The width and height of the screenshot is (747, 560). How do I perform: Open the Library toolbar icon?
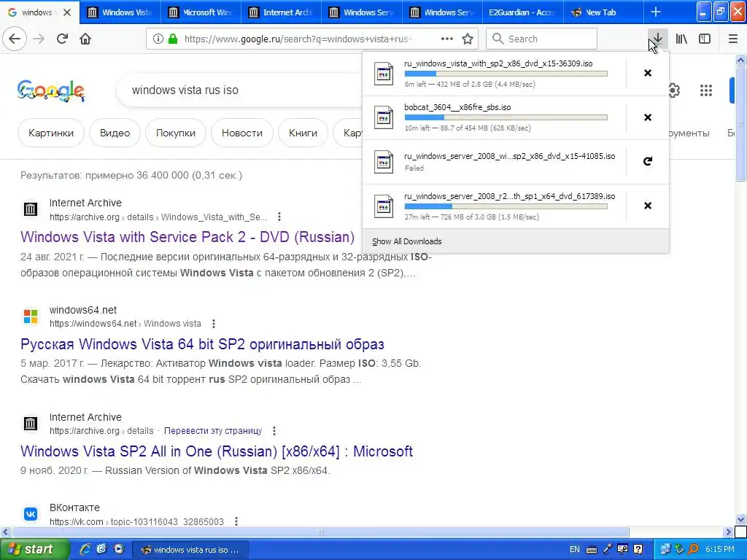click(x=681, y=39)
